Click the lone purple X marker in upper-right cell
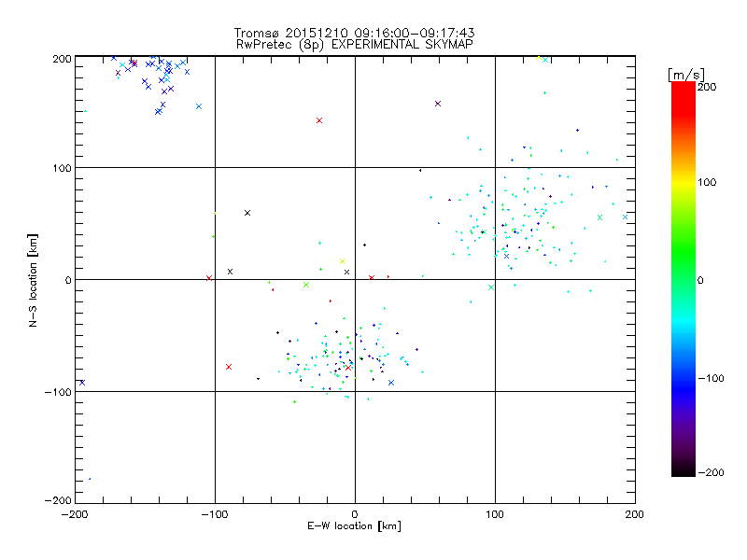 (x=438, y=104)
